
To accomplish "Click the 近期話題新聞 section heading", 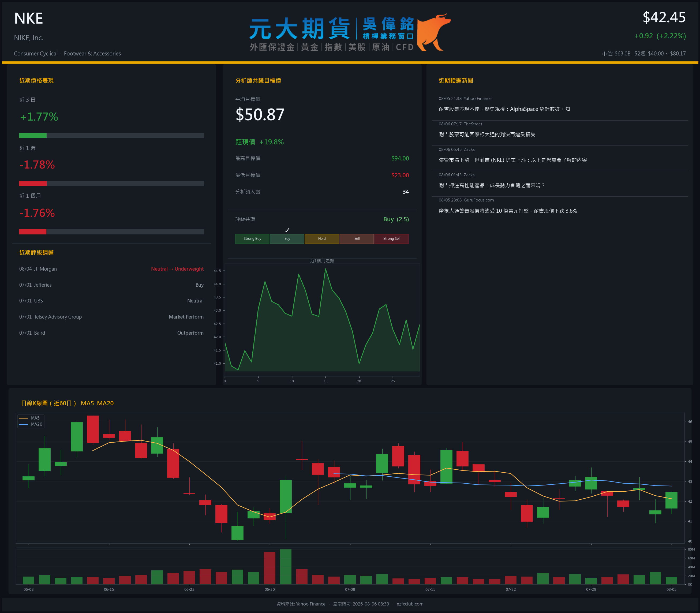I will (456, 81).
